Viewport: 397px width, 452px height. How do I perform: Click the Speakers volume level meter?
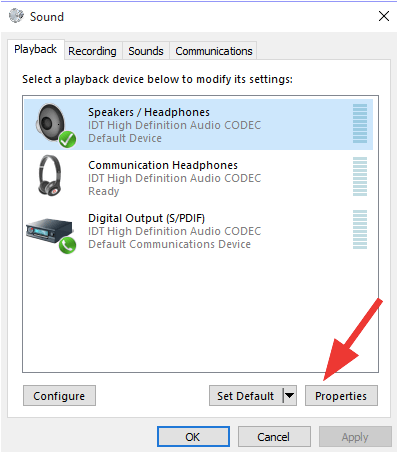click(x=360, y=123)
